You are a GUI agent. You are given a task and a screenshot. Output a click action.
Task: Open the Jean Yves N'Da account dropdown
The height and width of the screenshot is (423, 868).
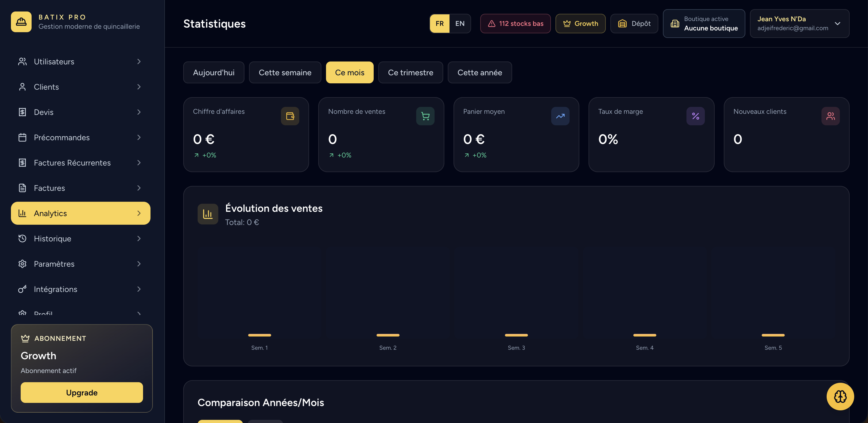(x=800, y=24)
